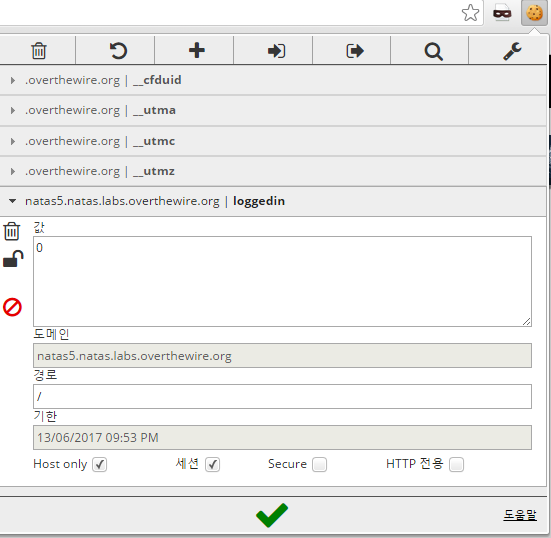Expand the __utmc cookie row
The width and height of the screenshot is (551, 538).
coord(273,141)
